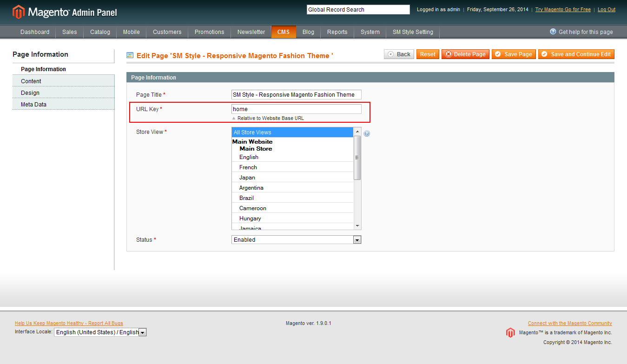This screenshot has height=364, width=627.
Task: Open the Status dropdown
Action: point(297,240)
